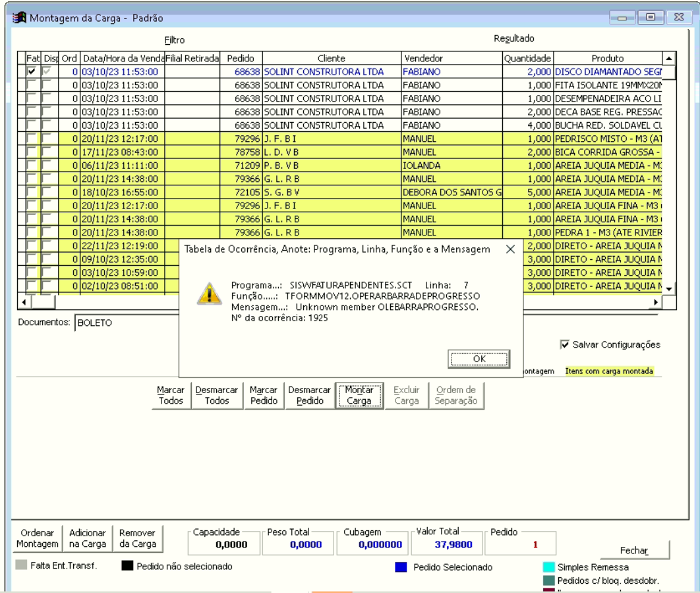Click the grid's vertical scrollbar up arrow
The image size is (700, 593).
(x=669, y=59)
